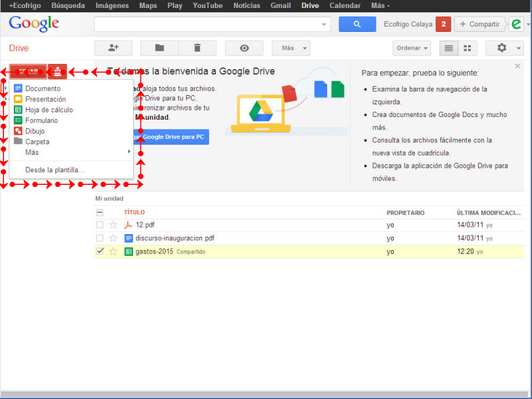
Task: Click the Ecofrigo profile avatar icon
Action: coord(516,24)
